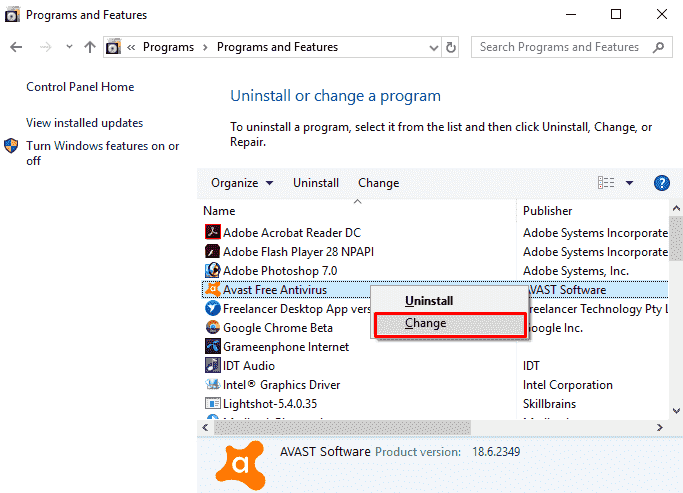This screenshot has height=493, width=683.
Task: Click the change view icon
Action: tap(606, 182)
